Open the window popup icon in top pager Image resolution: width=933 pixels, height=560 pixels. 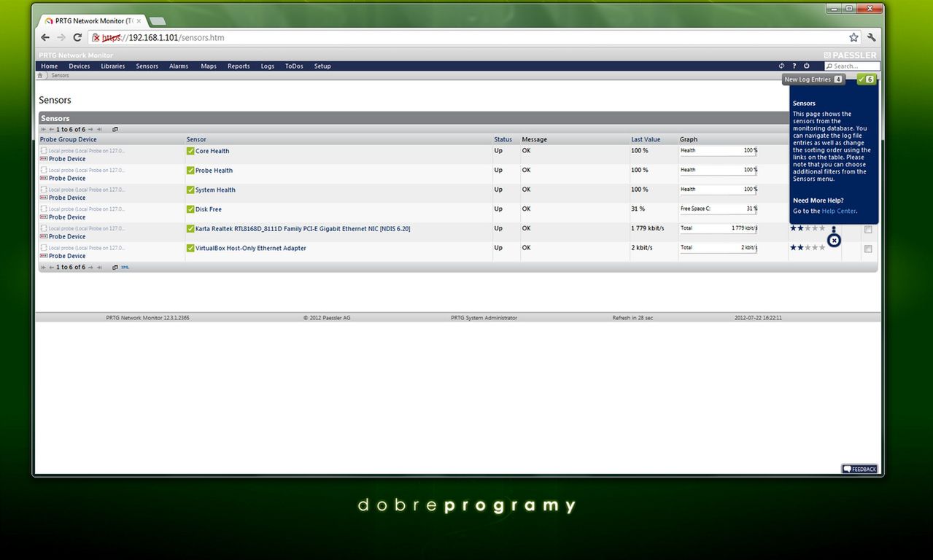click(115, 129)
